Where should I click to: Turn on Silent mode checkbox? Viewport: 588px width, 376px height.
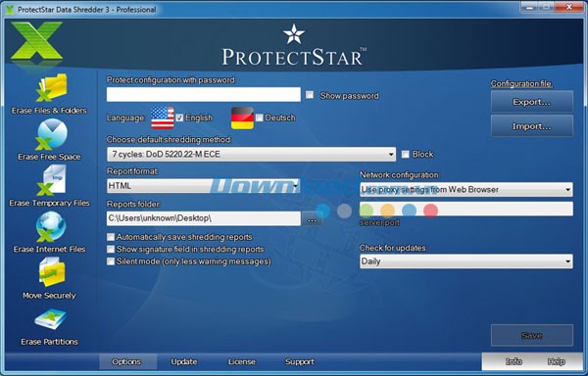111,261
